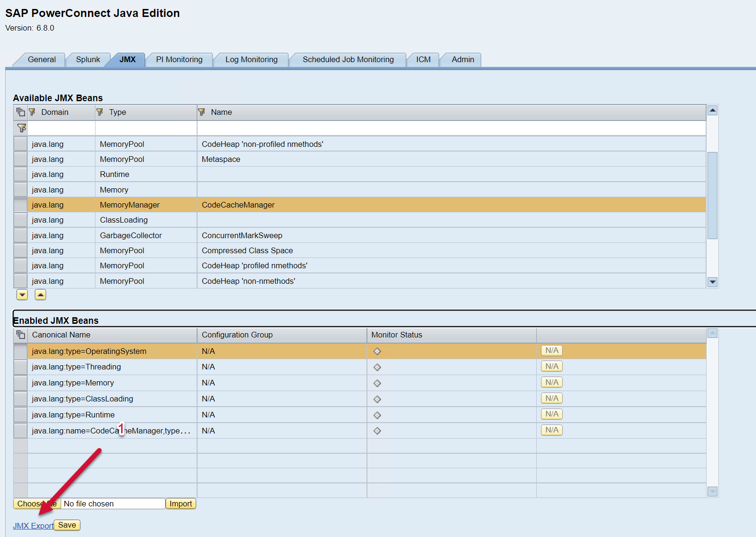Click the Domain column filter icon
This screenshot has width=756, height=537.
click(x=32, y=112)
